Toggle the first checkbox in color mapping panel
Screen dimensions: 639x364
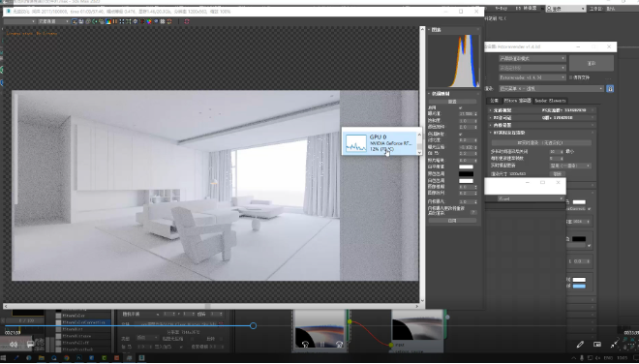(461, 107)
